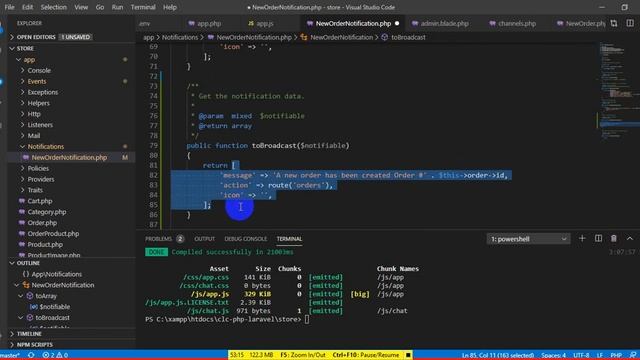Open the Run menu
The width and height of the screenshot is (640, 360).
[x=117, y=7]
